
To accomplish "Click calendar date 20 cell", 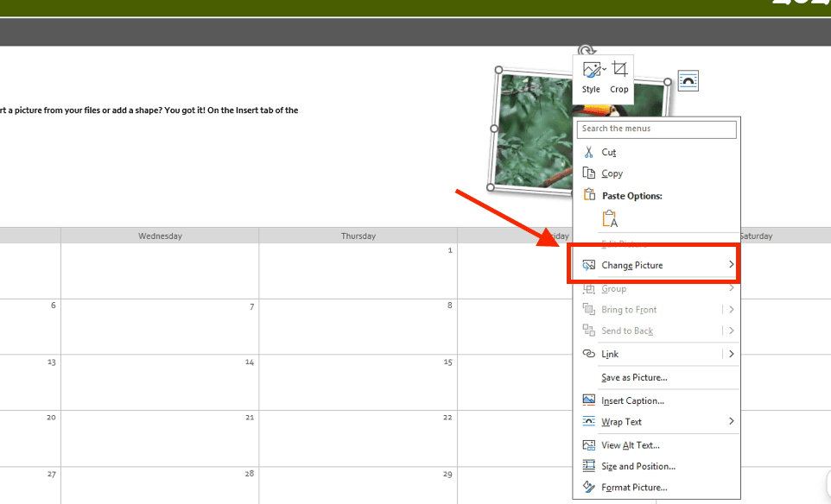I will pos(52,417).
